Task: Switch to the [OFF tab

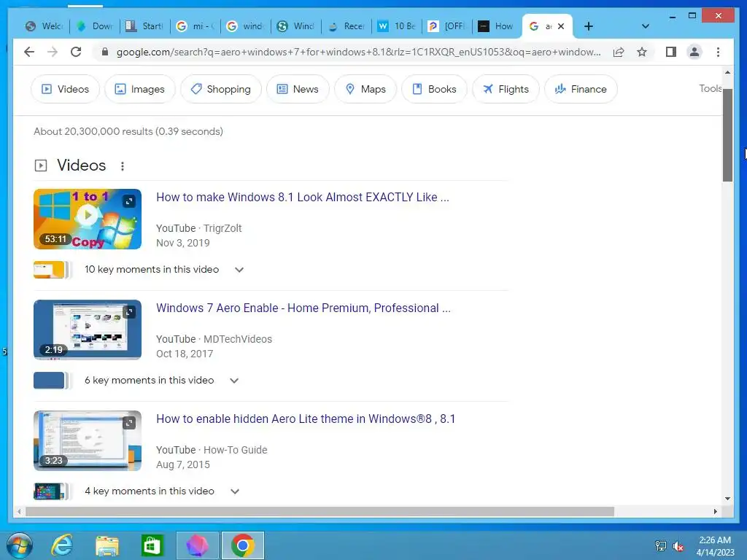Action: tap(447, 26)
